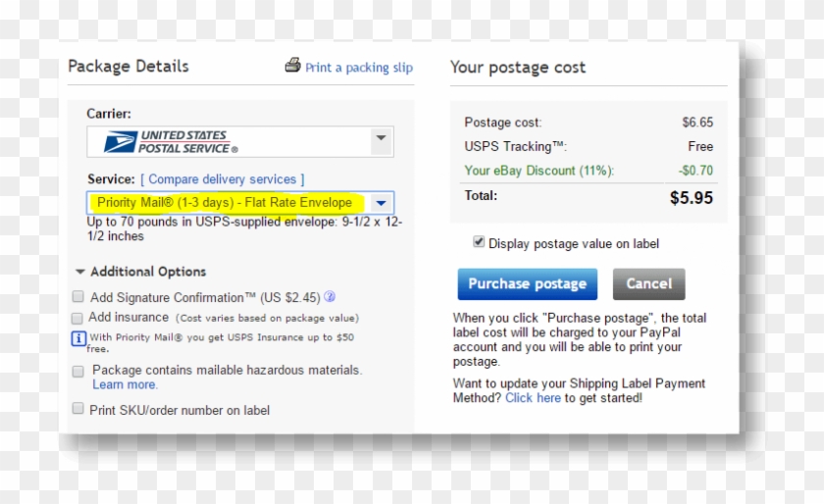This screenshot has height=504, width=824.
Task: Open Compare delivery services link
Action: tap(223, 179)
